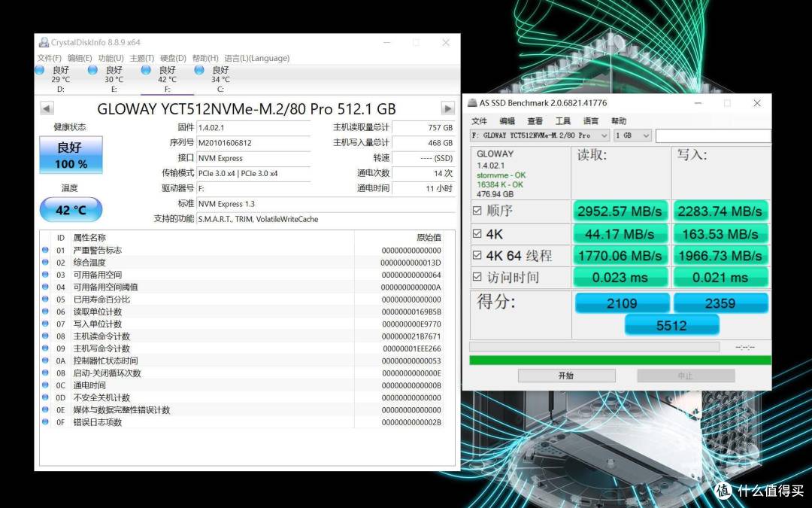Click status dot for attribute 07
Image resolution: width=812 pixels, height=508 pixels.
[45, 324]
